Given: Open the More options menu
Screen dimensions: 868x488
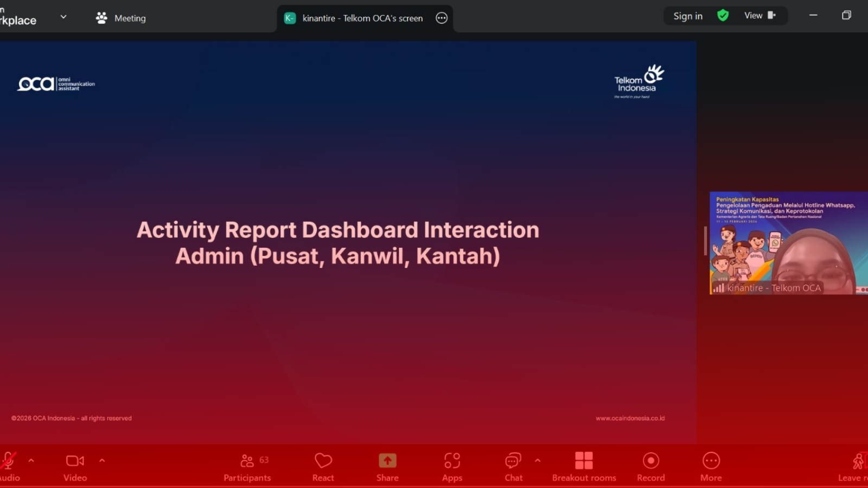Looking at the screenshot, I should pos(711,466).
